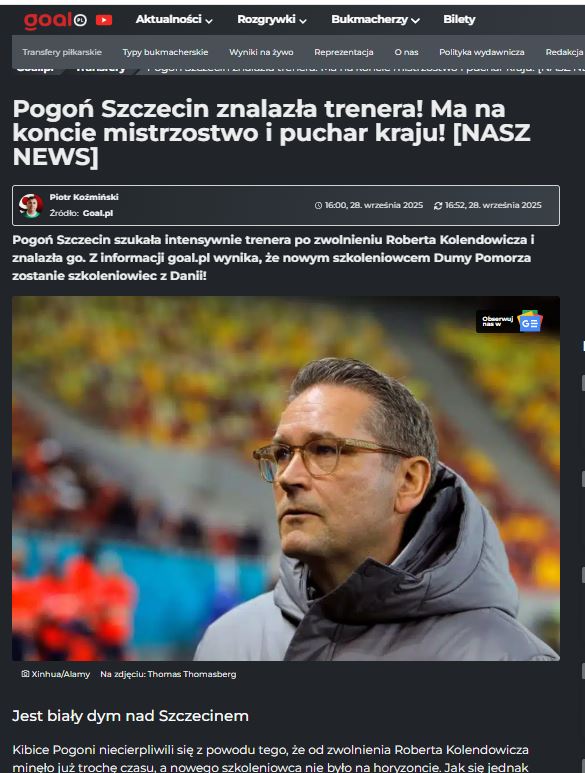The height and width of the screenshot is (773, 585).
Task: Click author Piotr Koźmiński avatar photo
Action: click(31, 205)
